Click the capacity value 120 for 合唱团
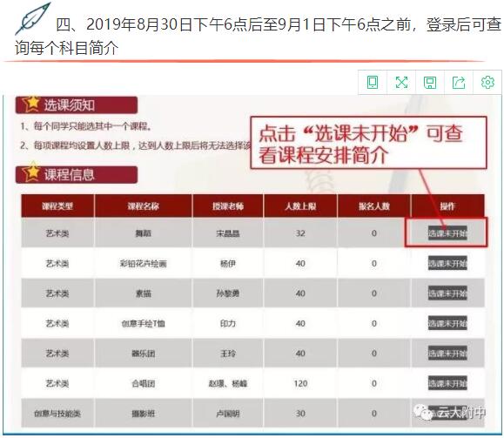The image size is (504, 438). 300,383
